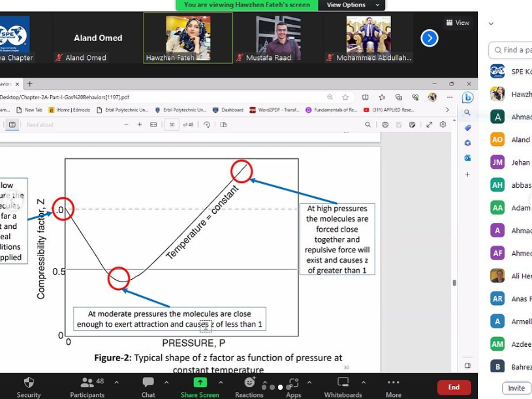The width and height of the screenshot is (532, 399).
Task: Zoom out the PDF
Action: 126,125
